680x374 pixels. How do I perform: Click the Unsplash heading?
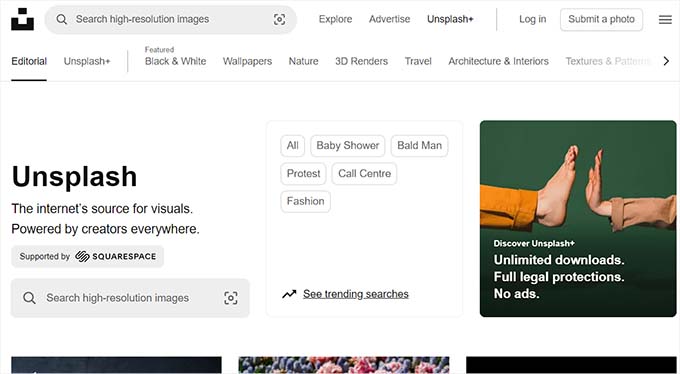pos(74,177)
